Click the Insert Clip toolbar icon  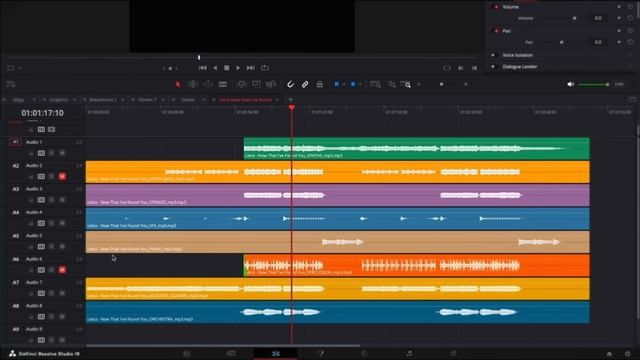(x=241, y=84)
